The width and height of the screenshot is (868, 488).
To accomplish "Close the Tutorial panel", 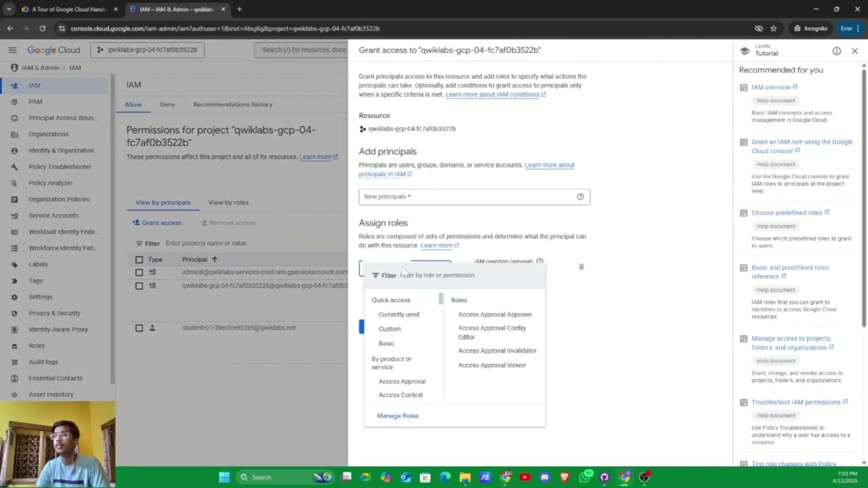I will coord(854,51).
